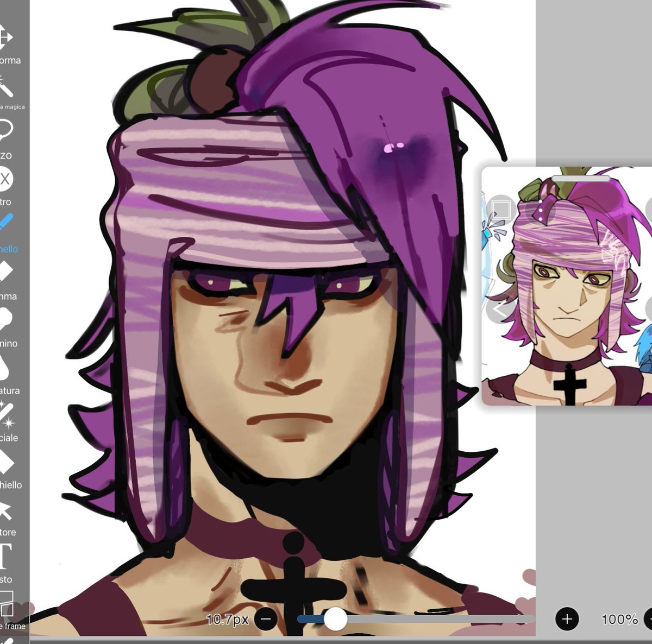Click the brush size slider knob
The image size is (652, 644).
point(335,619)
